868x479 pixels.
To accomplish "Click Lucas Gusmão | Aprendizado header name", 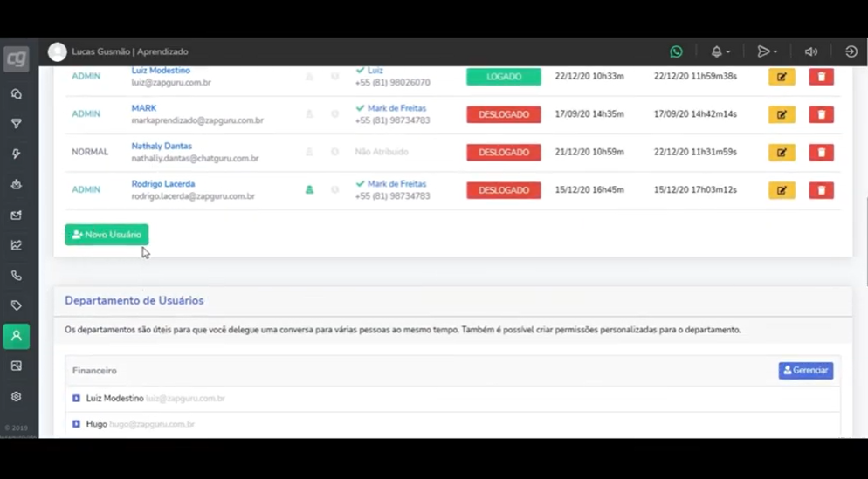I will click(130, 51).
